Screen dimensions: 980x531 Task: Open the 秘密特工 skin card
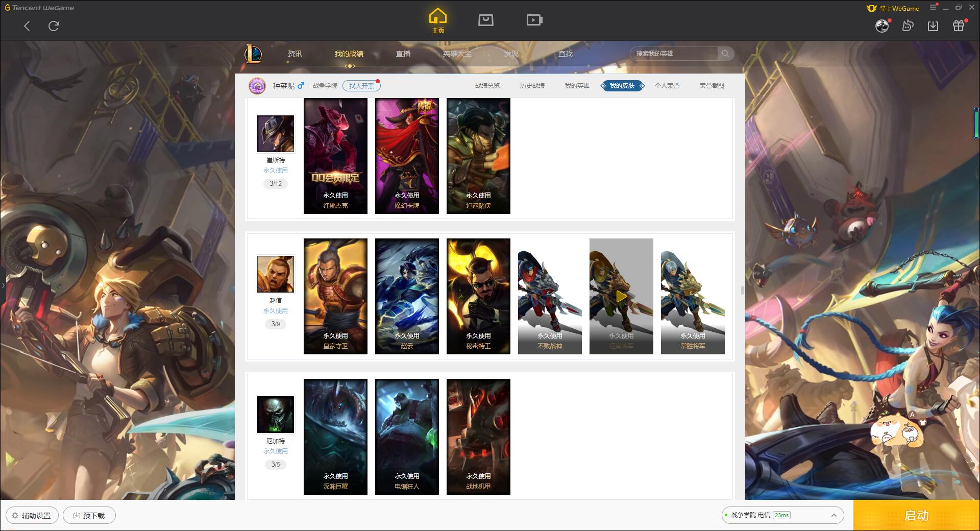click(478, 296)
